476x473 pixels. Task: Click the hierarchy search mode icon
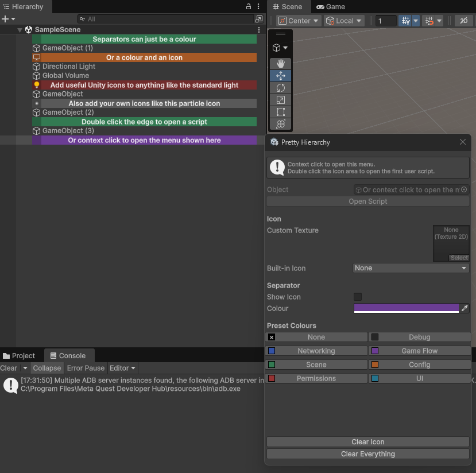(x=82, y=19)
